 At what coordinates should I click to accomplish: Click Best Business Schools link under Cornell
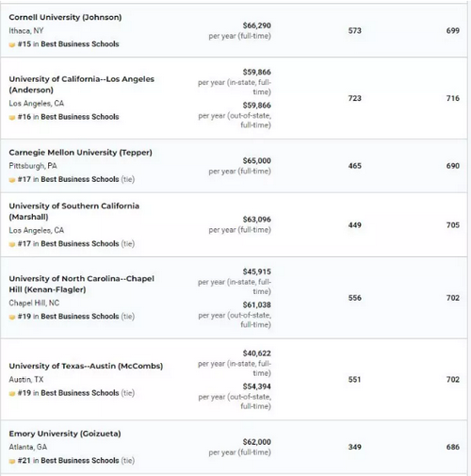[80, 44]
